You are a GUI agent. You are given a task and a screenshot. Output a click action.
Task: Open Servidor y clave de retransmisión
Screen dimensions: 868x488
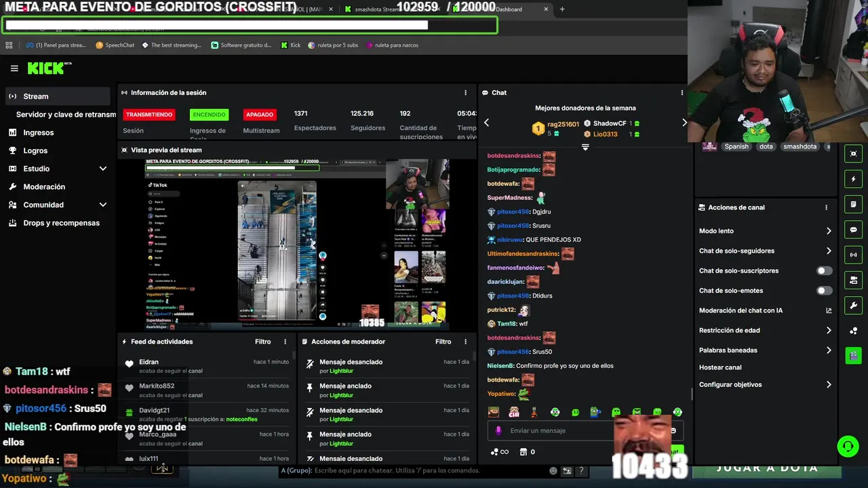point(66,115)
